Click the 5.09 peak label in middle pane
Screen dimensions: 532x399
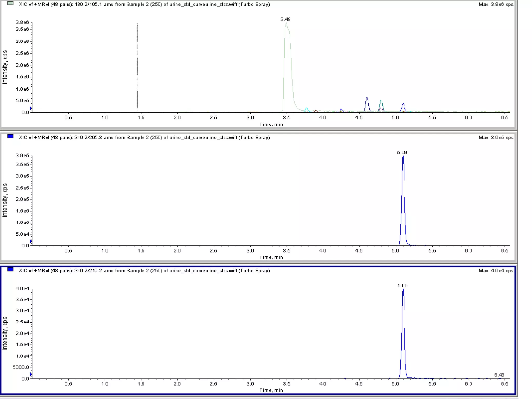(x=402, y=152)
